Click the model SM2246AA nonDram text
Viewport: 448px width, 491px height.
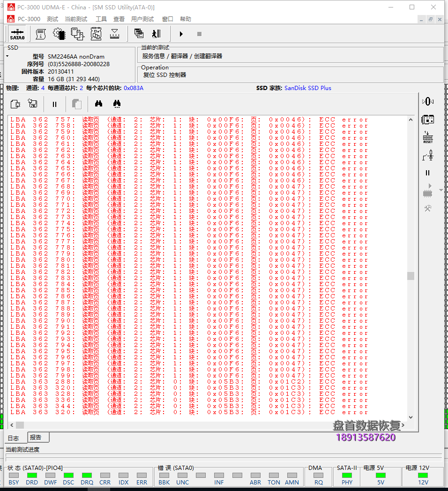click(x=76, y=57)
